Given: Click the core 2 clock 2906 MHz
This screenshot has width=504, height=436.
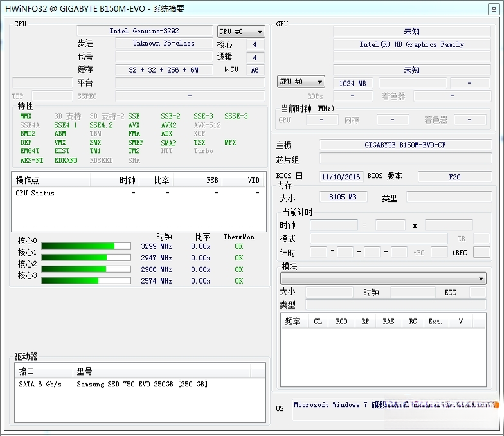Looking at the screenshot, I should pyautogui.click(x=156, y=269).
